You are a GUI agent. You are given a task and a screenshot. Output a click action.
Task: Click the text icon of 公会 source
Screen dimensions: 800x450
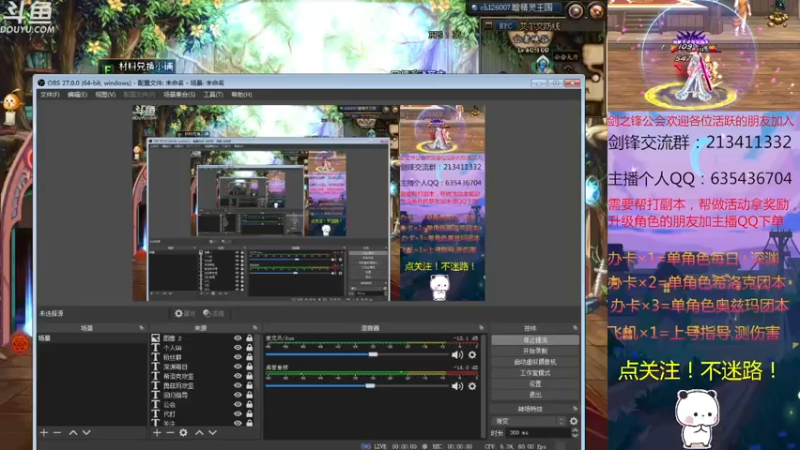(x=156, y=404)
